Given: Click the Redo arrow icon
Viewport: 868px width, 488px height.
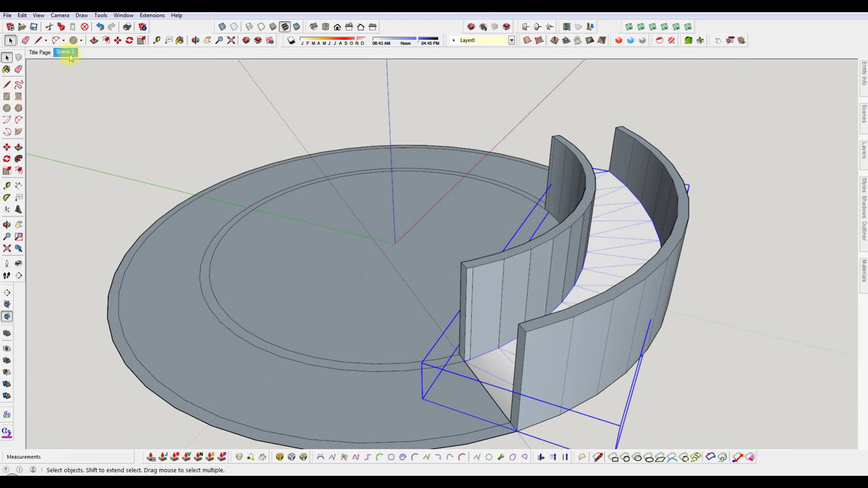Looking at the screenshot, I should point(112,27).
